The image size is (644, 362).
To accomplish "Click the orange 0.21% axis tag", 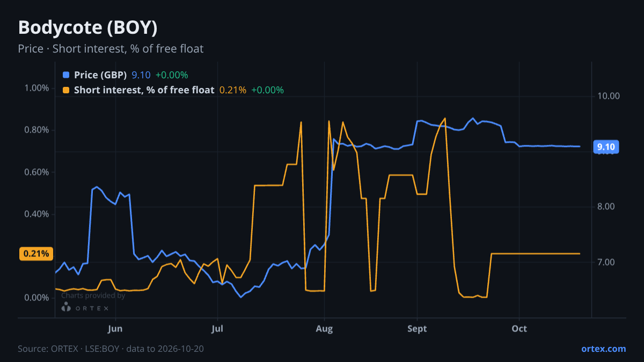I will pyautogui.click(x=36, y=254).
